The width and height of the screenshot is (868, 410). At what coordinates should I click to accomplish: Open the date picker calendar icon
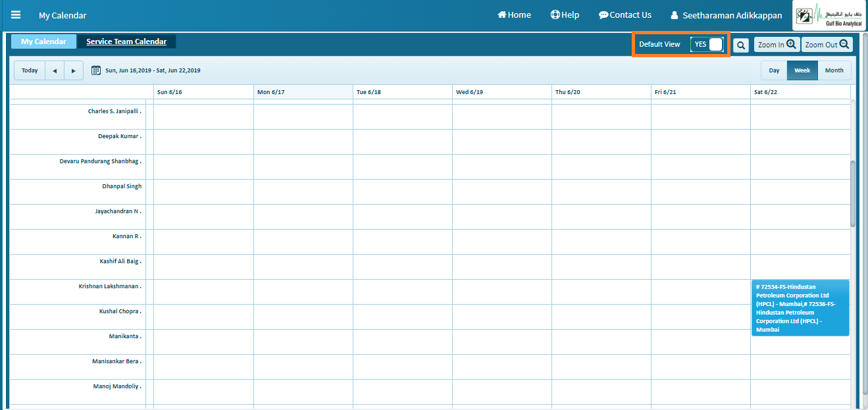click(x=96, y=70)
